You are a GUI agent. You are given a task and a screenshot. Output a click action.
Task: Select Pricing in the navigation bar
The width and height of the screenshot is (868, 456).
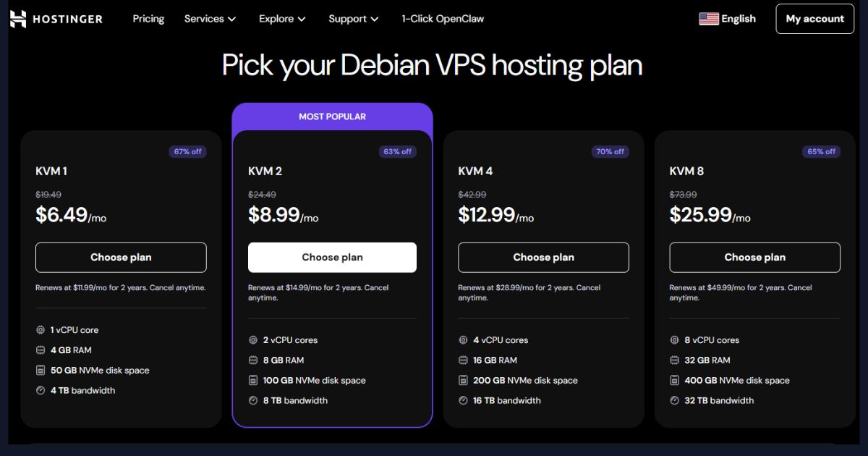[148, 19]
